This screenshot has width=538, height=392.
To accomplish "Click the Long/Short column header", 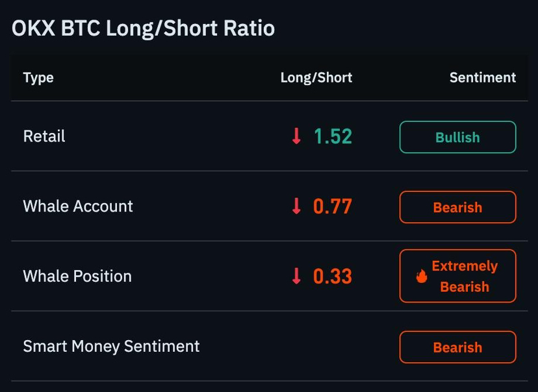I will pyautogui.click(x=316, y=78).
